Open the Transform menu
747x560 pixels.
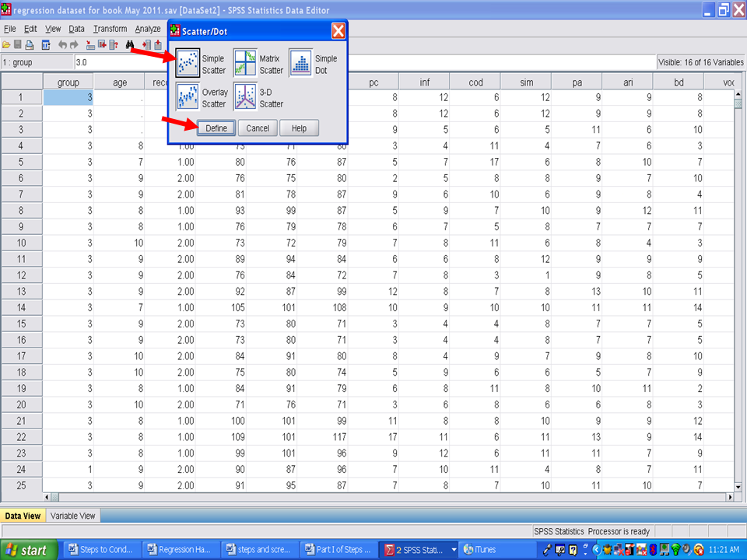click(x=110, y=29)
